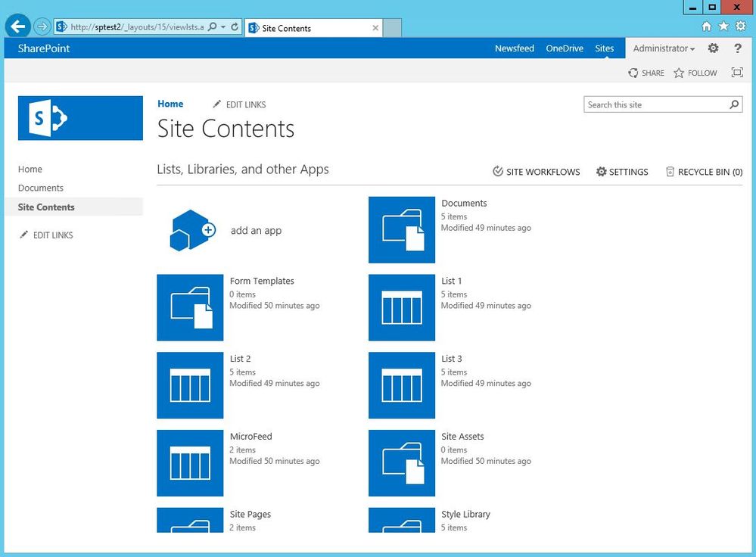Screen dimensions: 756x557
Task: Click the List 1 name link
Action: pos(451,281)
